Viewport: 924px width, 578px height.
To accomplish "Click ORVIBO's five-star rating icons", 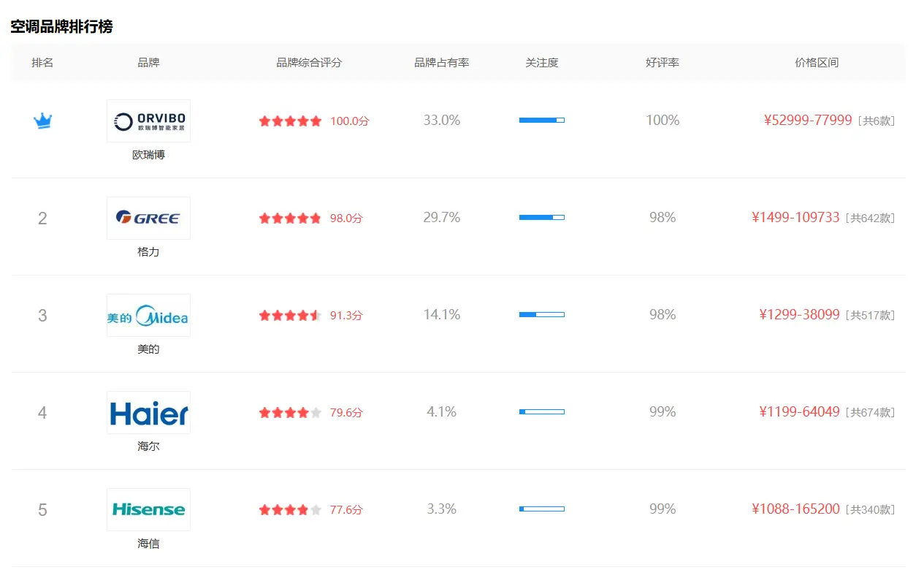I will click(x=290, y=121).
